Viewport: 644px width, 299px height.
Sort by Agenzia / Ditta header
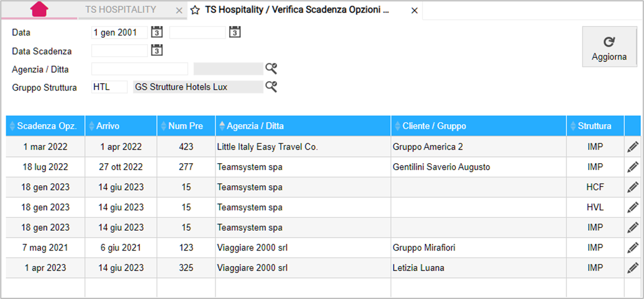(302, 126)
